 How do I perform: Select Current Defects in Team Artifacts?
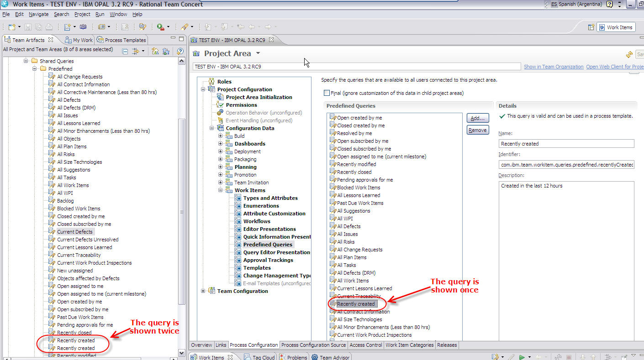pos(75,232)
